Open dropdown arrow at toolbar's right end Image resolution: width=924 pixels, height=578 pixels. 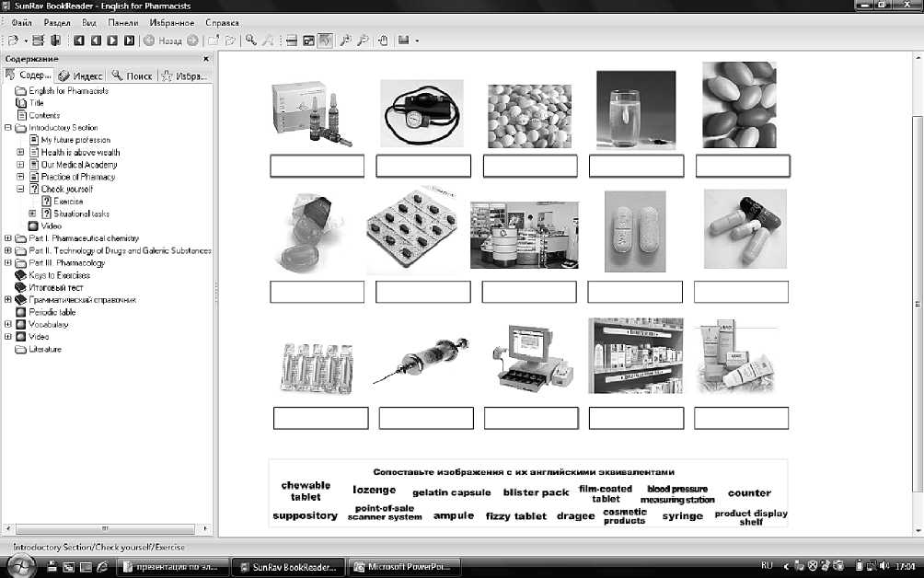[x=417, y=40]
